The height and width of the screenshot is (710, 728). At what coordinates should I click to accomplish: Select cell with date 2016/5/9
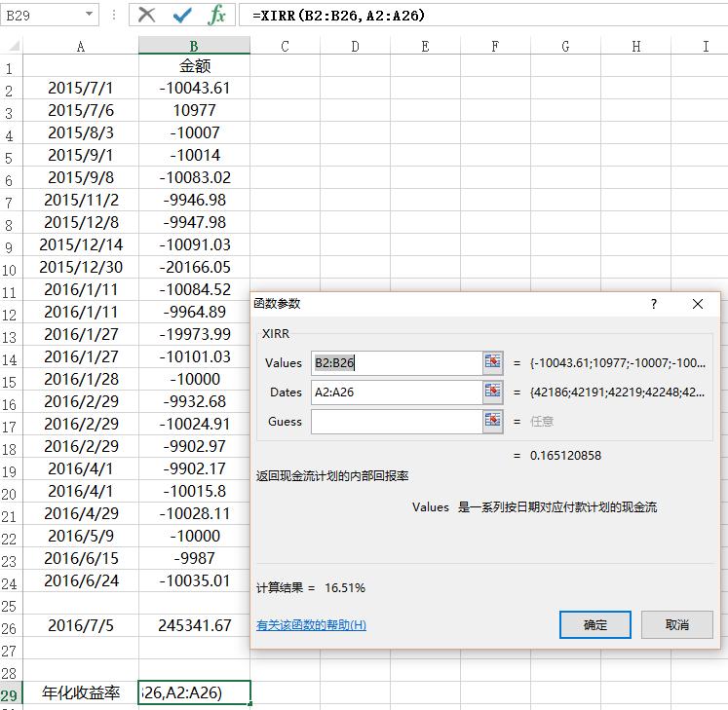click(81, 537)
